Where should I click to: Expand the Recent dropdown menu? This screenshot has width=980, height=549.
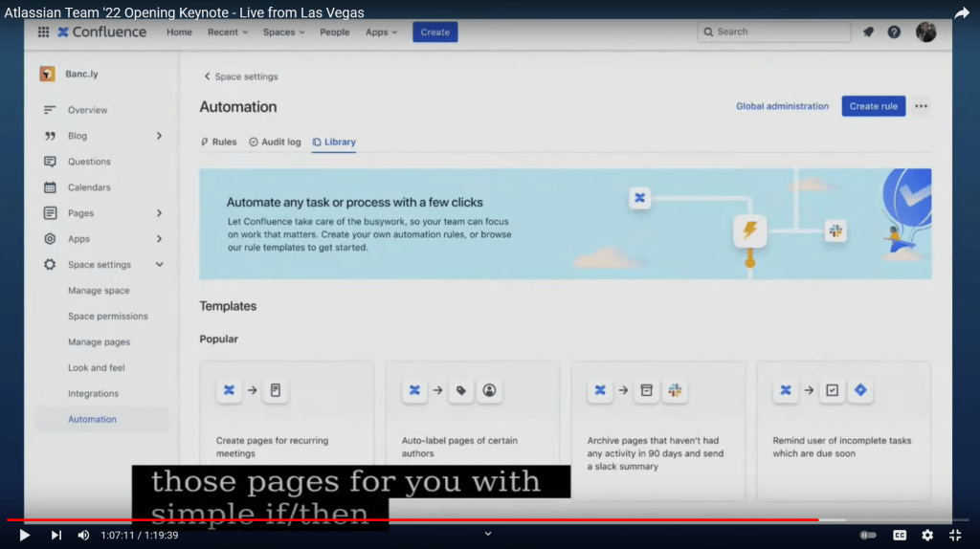coord(228,33)
